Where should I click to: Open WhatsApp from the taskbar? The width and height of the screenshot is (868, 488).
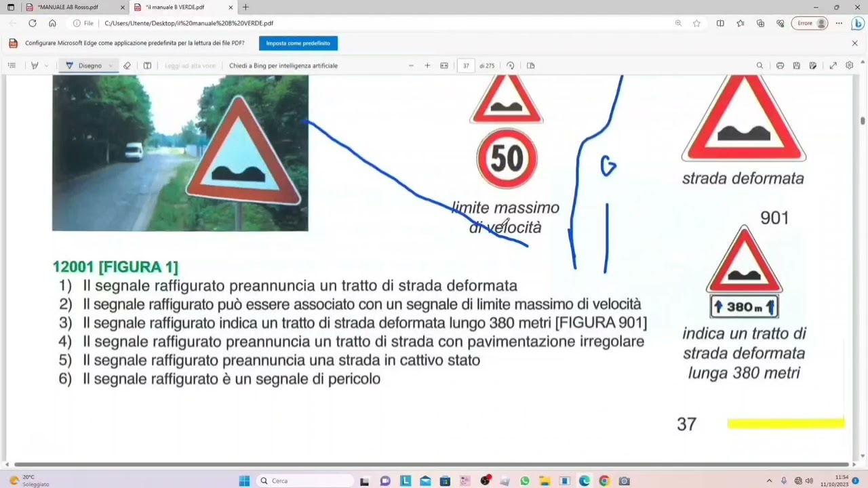[x=525, y=481]
